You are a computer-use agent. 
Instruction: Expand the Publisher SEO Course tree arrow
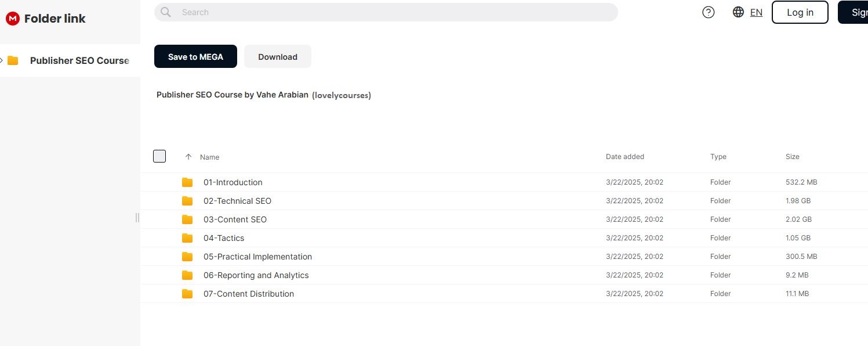(2, 60)
